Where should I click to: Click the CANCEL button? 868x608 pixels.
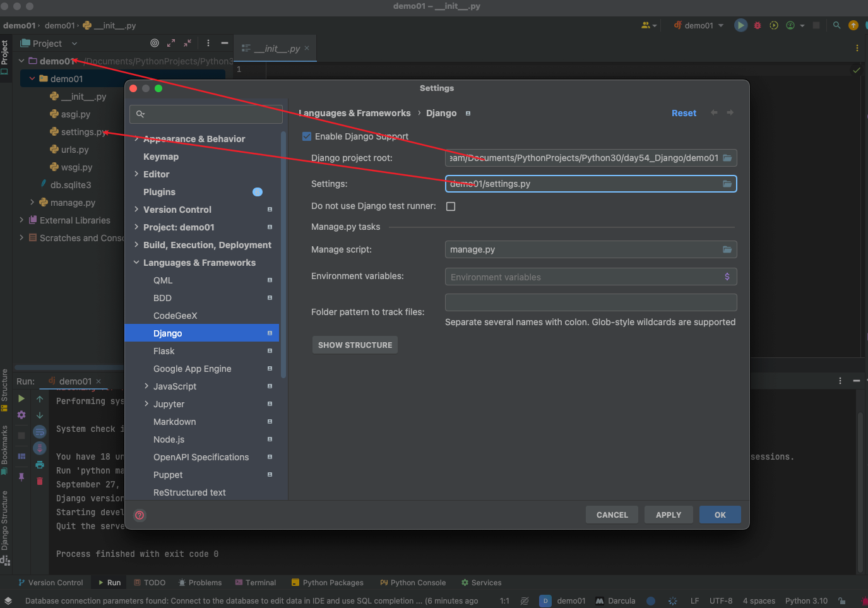tap(612, 515)
